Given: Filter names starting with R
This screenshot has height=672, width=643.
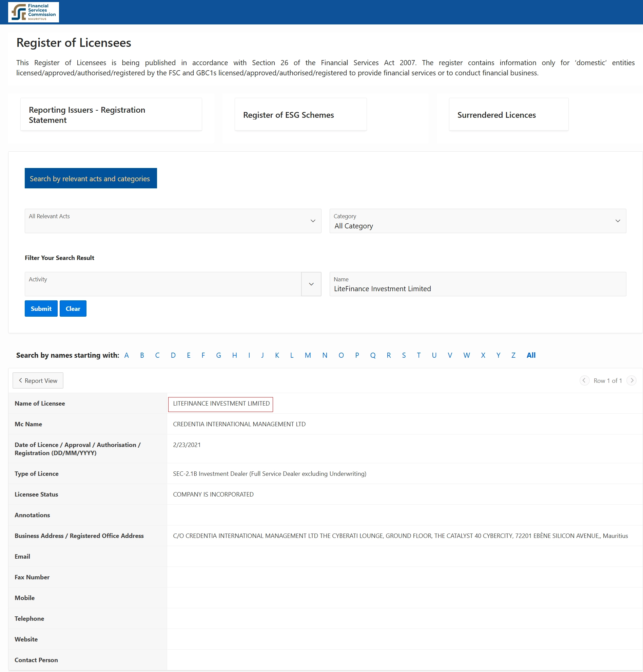Looking at the screenshot, I should (389, 355).
